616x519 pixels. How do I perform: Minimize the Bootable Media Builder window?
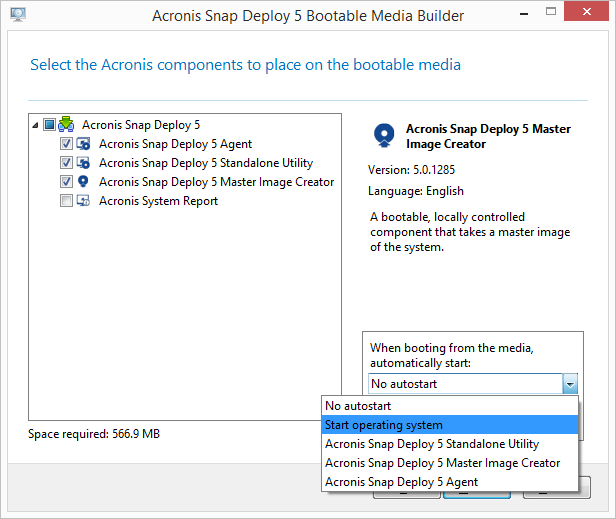[x=524, y=13]
